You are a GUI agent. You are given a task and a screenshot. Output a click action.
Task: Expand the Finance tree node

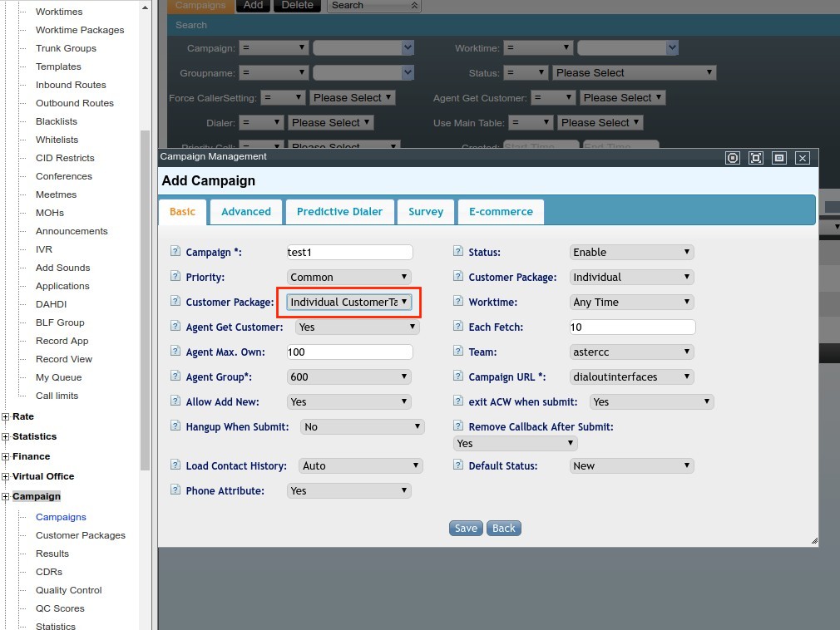[x=6, y=456]
